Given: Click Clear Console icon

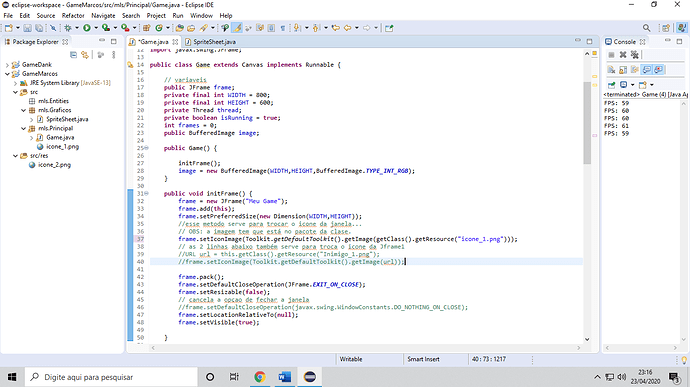Looking at the screenshot, I should tap(611, 70).
